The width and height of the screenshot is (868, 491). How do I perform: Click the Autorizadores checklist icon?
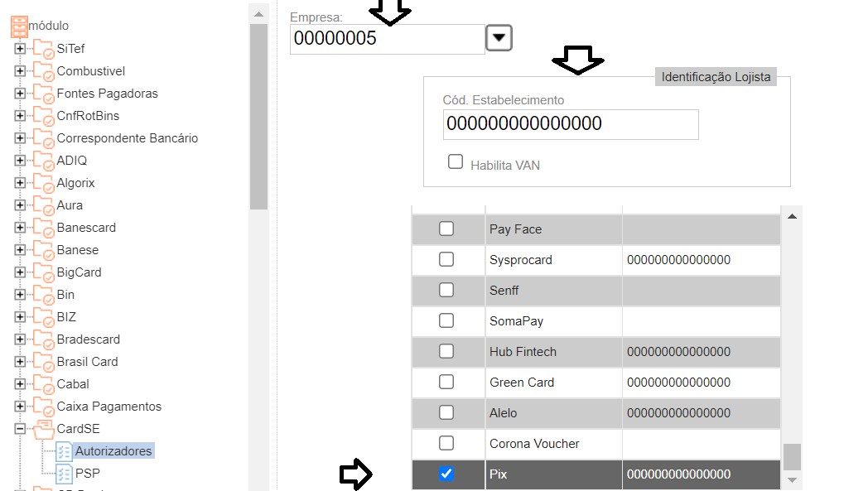pyautogui.click(x=64, y=452)
